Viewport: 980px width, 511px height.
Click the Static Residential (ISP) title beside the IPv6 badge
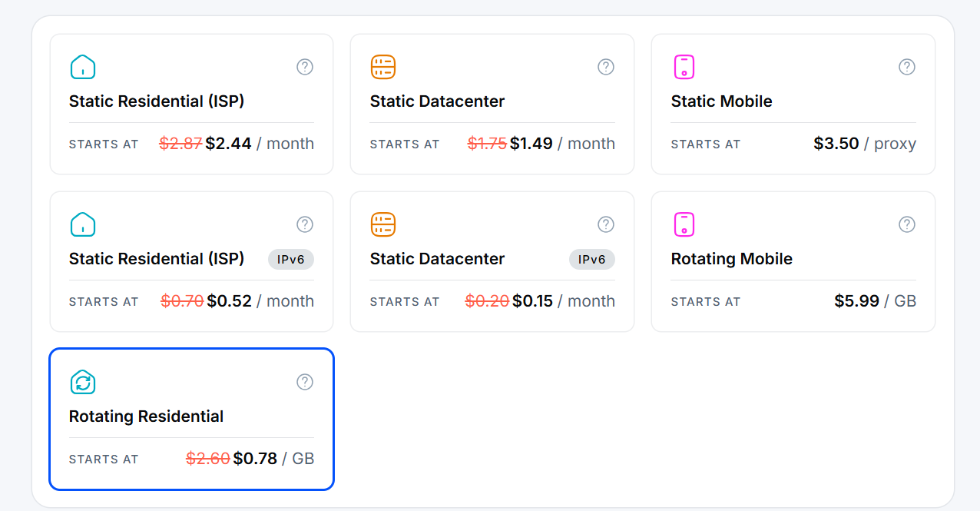point(157,259)
